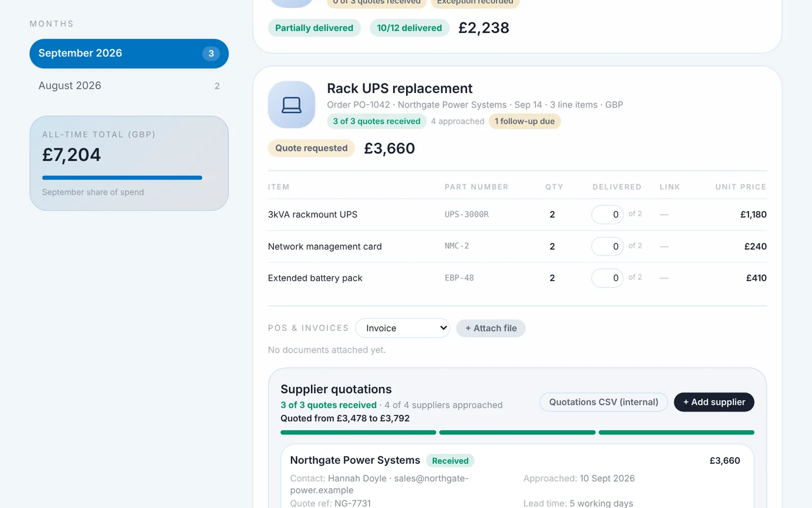The image size is (812, 508).
Task: Select the September 2026 month
Action: (x=129, y=53)
